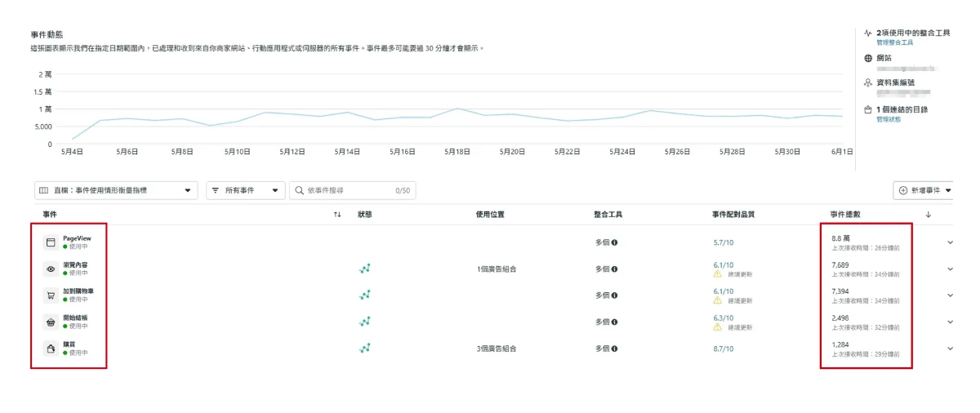Click the magnifier icon in event search box
980x413 pixels.
[300, 190]
